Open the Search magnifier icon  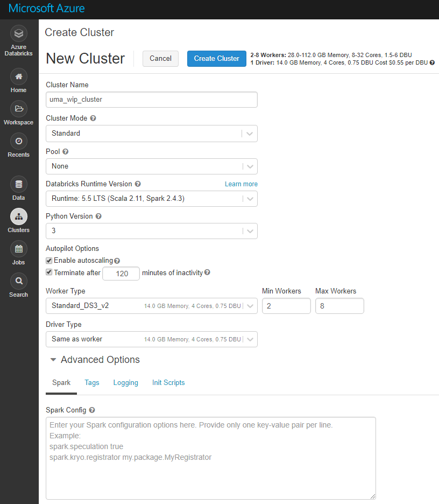coord(19,281)
